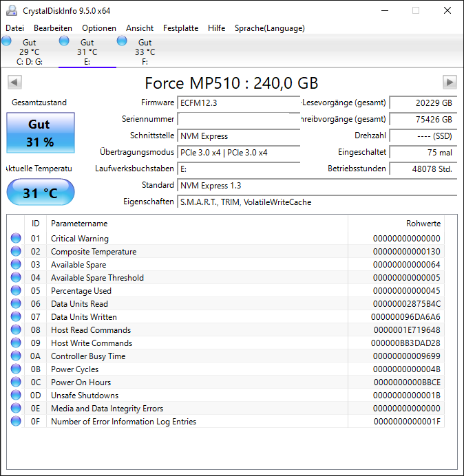Select the Critical Warning parameter name

(x=80, y=239)
